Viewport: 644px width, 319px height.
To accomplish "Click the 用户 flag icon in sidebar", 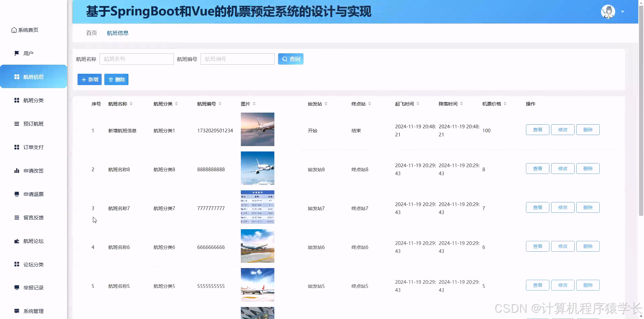I will (16, 53).
